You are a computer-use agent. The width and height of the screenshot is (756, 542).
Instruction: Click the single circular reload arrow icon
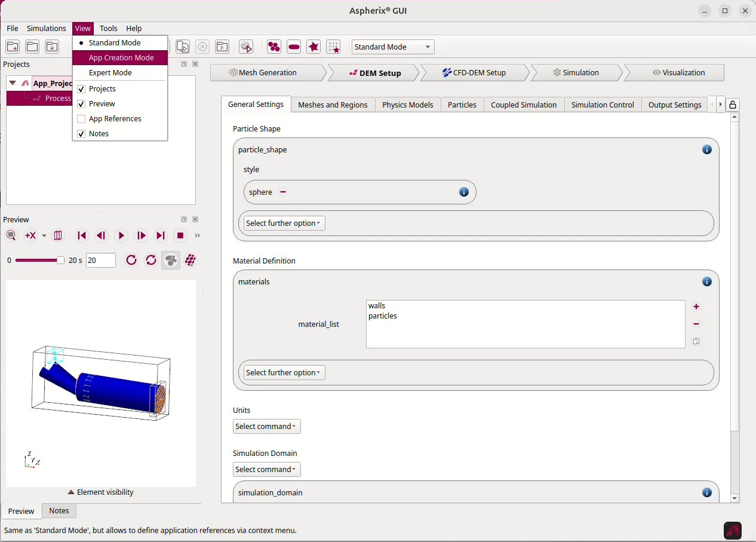(x=131, y=260)
